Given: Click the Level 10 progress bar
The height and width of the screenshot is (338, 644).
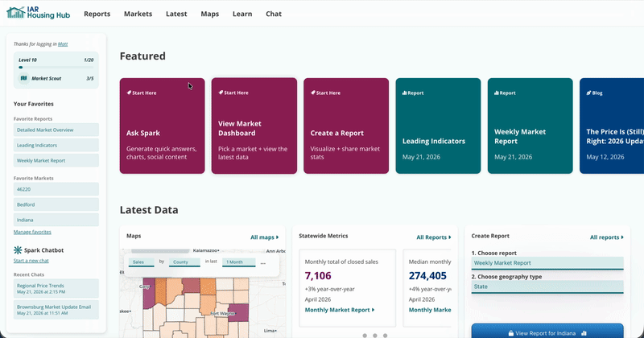Looking at the screenshot, I should coord(56,68).
